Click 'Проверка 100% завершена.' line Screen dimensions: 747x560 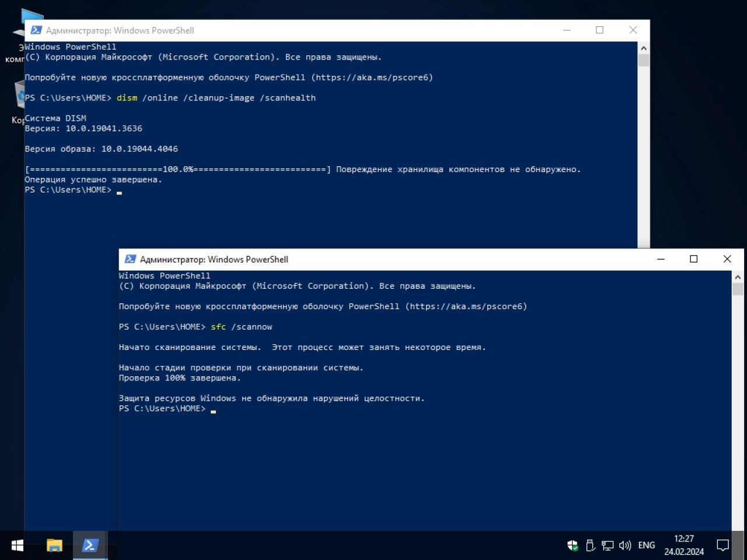pos(180,378)
